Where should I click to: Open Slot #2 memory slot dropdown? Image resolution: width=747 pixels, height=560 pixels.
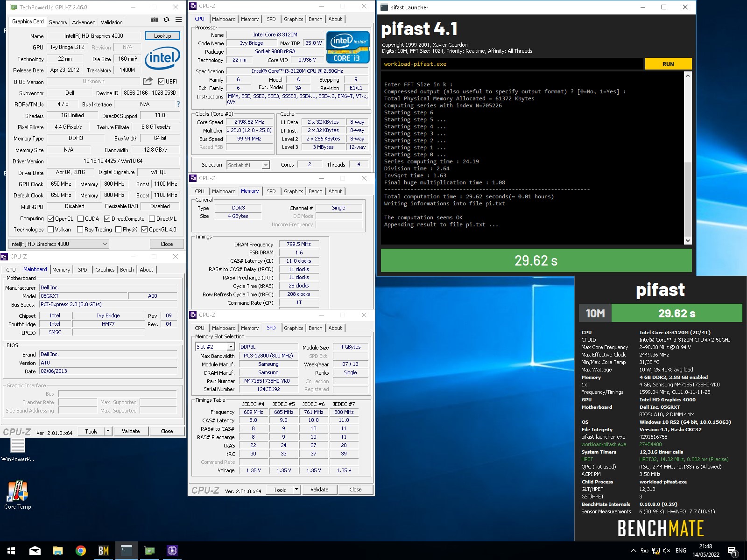(x=215, y=347)
